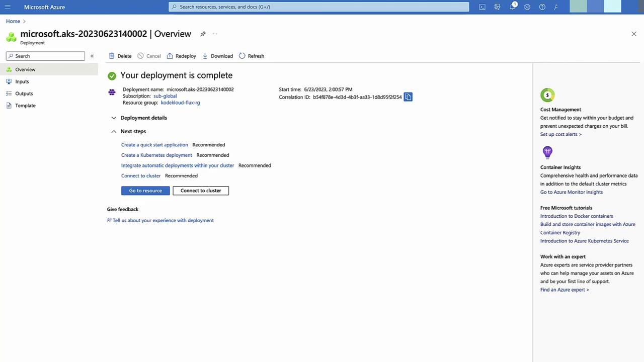Open the Azure portal hamburger menu
Image resolution: width=644 pixels, height=362 pixels.
[x=8, y=7]
